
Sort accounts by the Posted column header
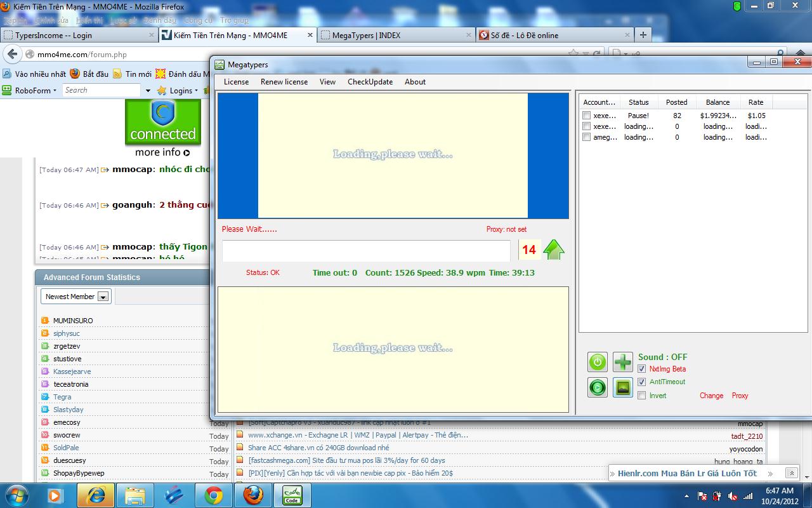pyautogui.click(x=676, y=102)
